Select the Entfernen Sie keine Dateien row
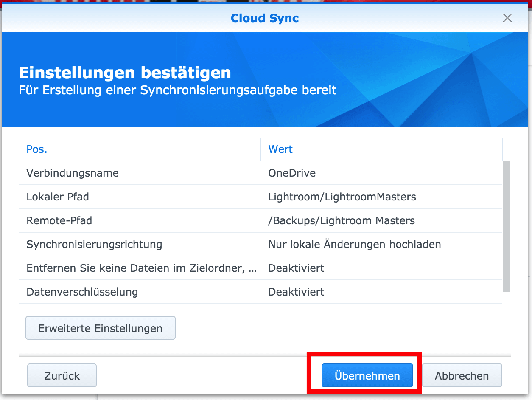Screen dimensions: 532x400 260,268
